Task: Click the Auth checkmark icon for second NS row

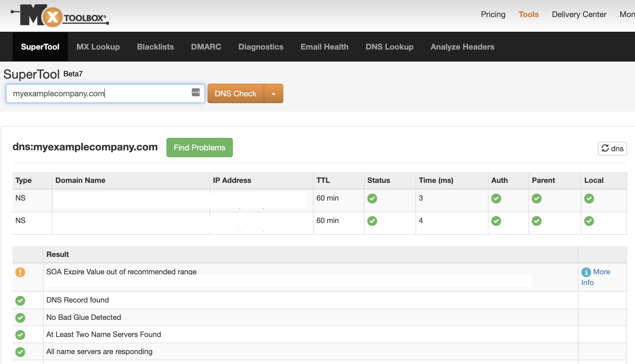Action: [x=496, y=220]
